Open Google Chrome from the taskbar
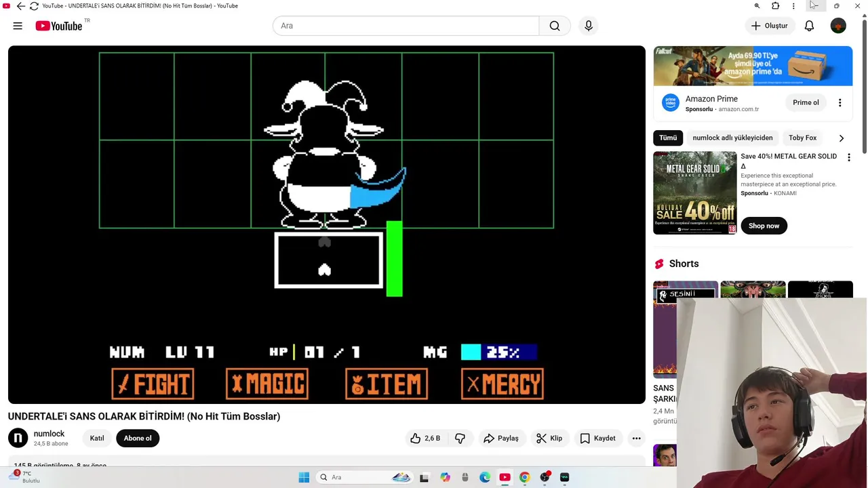This screenshot has height=488, width=868. pos(524,477)
